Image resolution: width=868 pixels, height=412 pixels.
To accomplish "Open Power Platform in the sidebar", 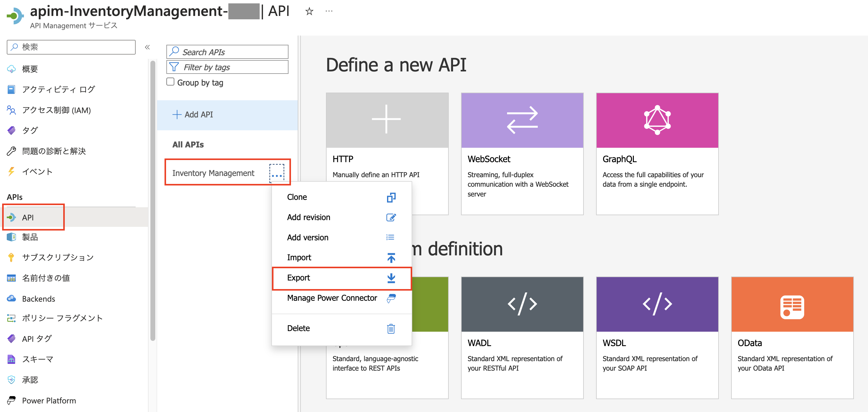I will tap(48, 400).
